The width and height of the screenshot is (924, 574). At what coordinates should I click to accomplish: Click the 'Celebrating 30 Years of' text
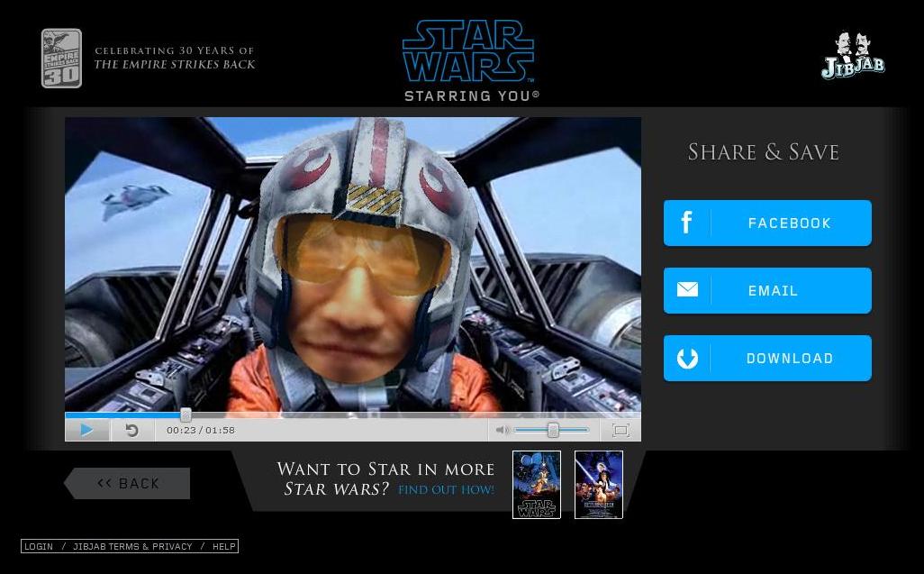[x=175, y=50]
